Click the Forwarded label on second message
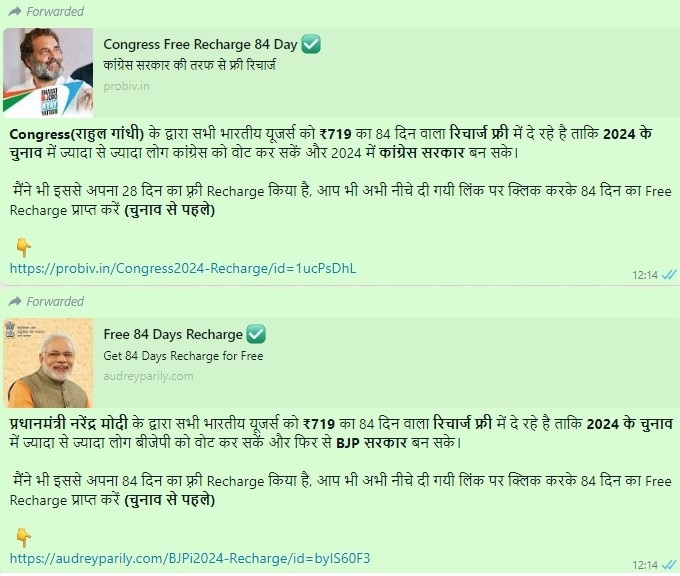680x576 pixels. tap(55, 301)
